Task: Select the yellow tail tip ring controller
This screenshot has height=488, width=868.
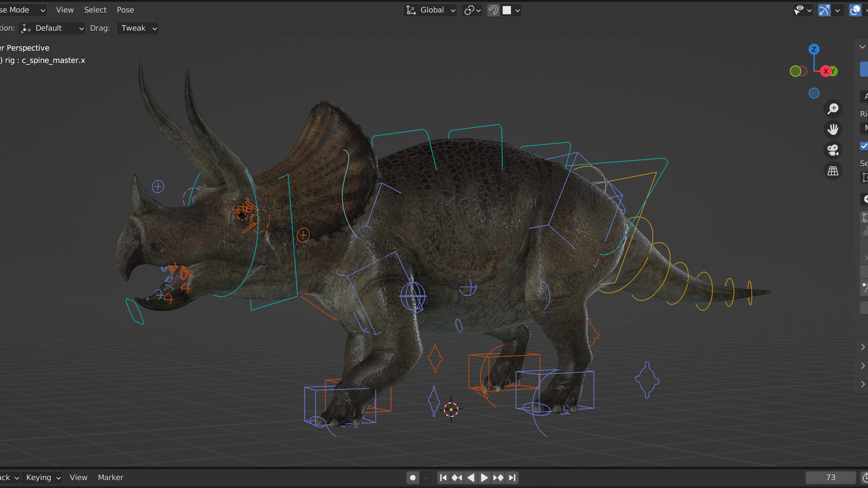Action: coord(750,293)
